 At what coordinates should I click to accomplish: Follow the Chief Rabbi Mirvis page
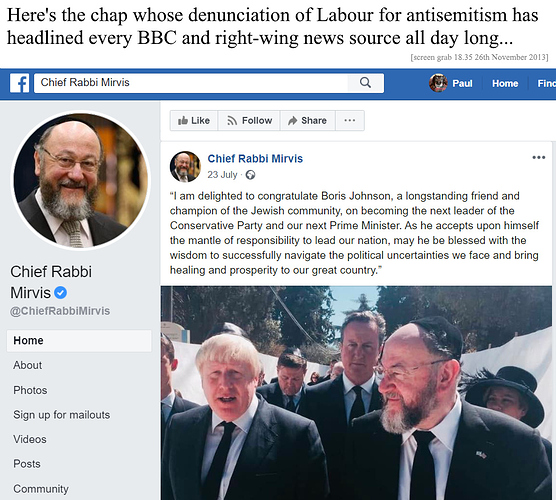point(249,121)
